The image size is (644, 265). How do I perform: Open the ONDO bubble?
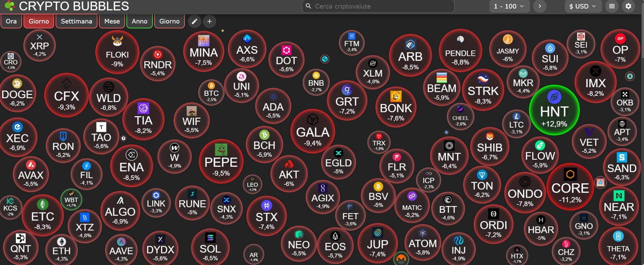(x=525, y=193)
